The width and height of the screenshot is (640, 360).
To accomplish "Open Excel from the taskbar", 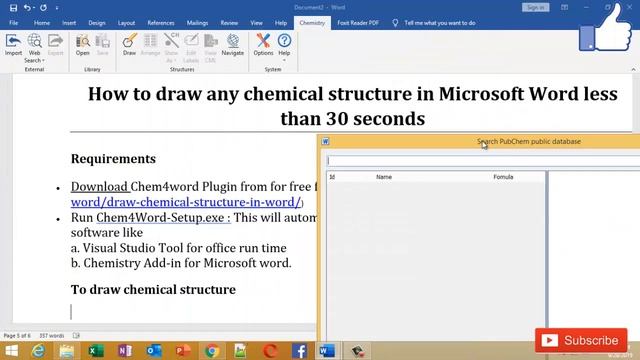I will [x=96, y=351].
